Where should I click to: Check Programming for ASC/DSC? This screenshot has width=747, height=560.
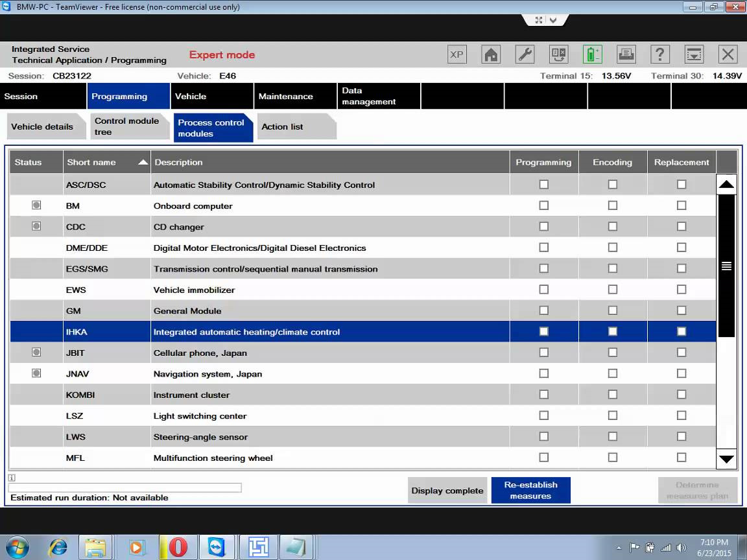point(543,184)
